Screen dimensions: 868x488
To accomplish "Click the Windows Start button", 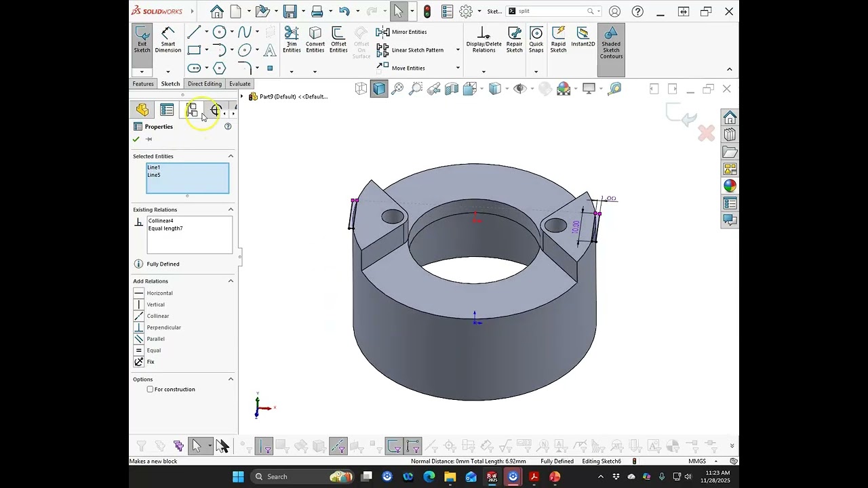I will (238, 476).
